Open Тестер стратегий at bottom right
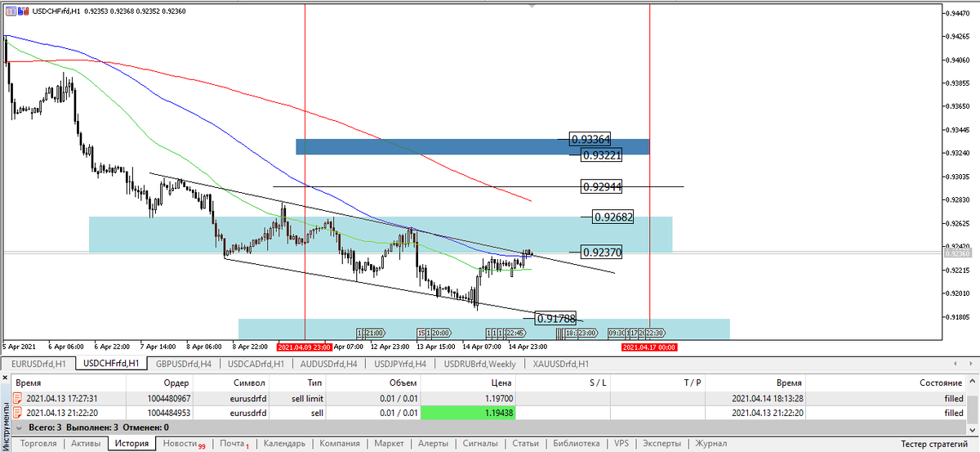Viewport: 980px width, 452px height. pyautogui.click(x=935, y=444)
